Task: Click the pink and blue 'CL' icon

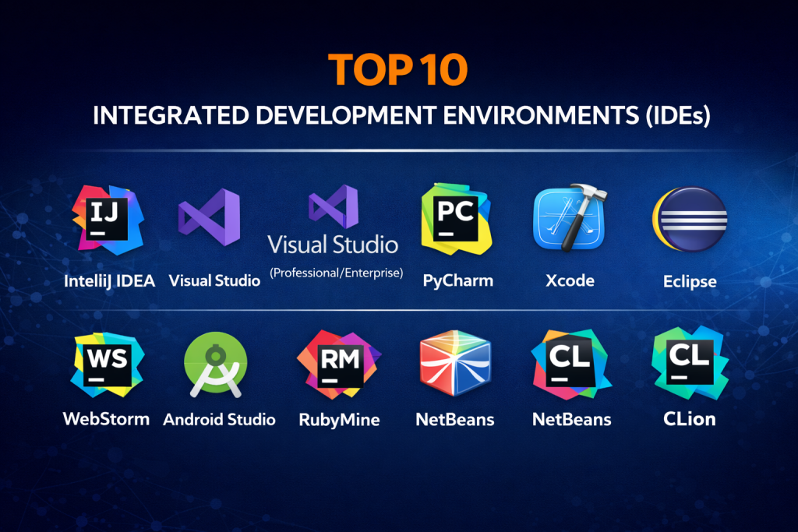Action: pyautogui.click(x=570, y=365)
